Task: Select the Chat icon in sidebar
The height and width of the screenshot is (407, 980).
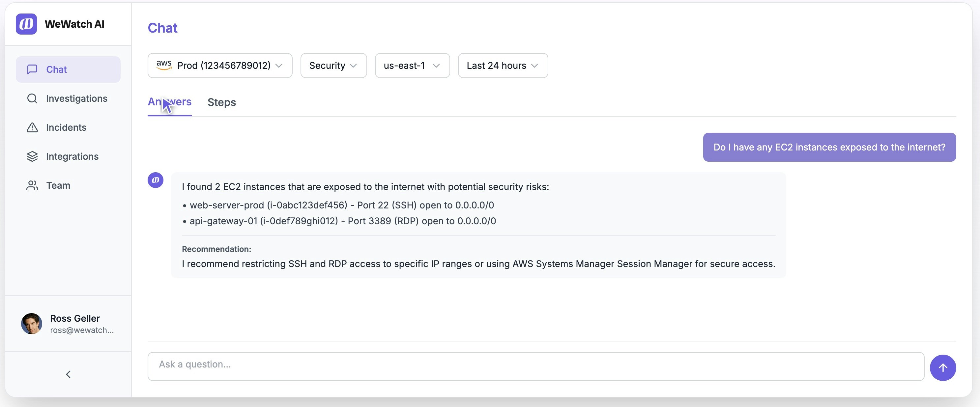Action: click(32, 69)
